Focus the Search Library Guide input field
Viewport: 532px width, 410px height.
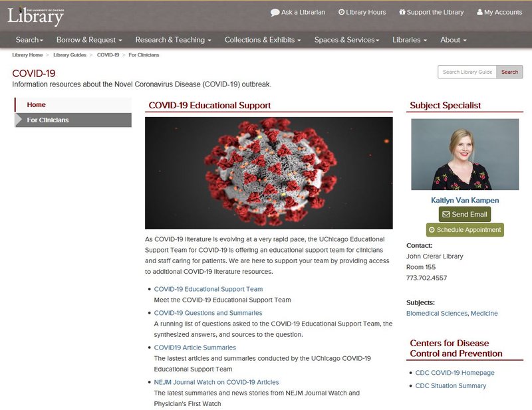467,72
